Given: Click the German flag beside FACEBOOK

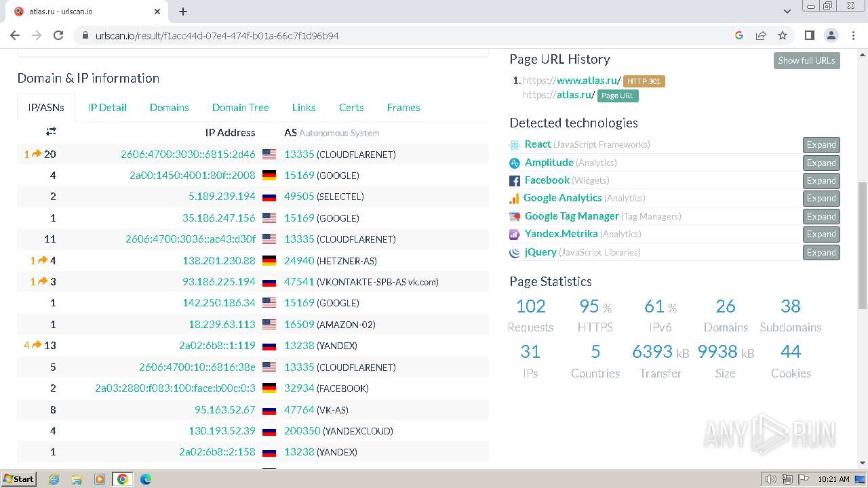Looking at the screenshot, I should click(269, 388).
